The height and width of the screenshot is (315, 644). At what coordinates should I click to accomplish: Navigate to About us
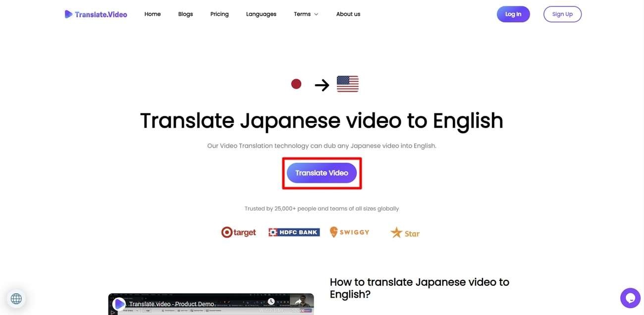(x=348, y=14)
